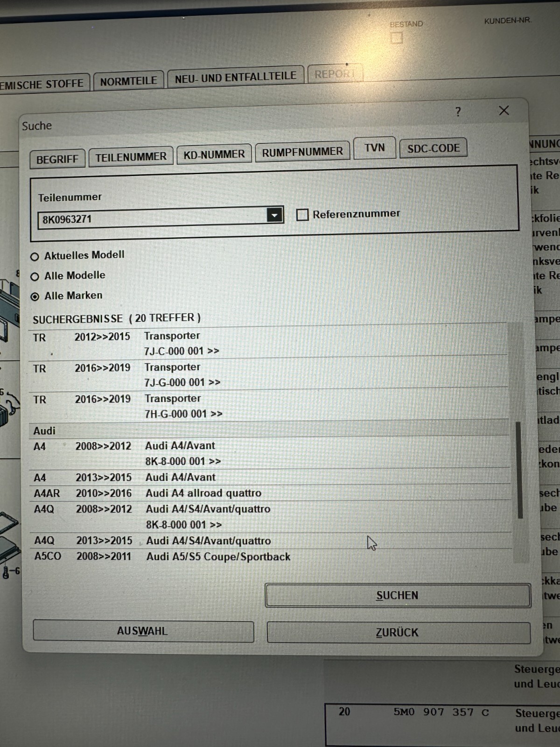This screenshot has height=747, width=560.
Task: Click the search results scrollbar thumb
Action: pyautogui.click(x=518, y=469)
